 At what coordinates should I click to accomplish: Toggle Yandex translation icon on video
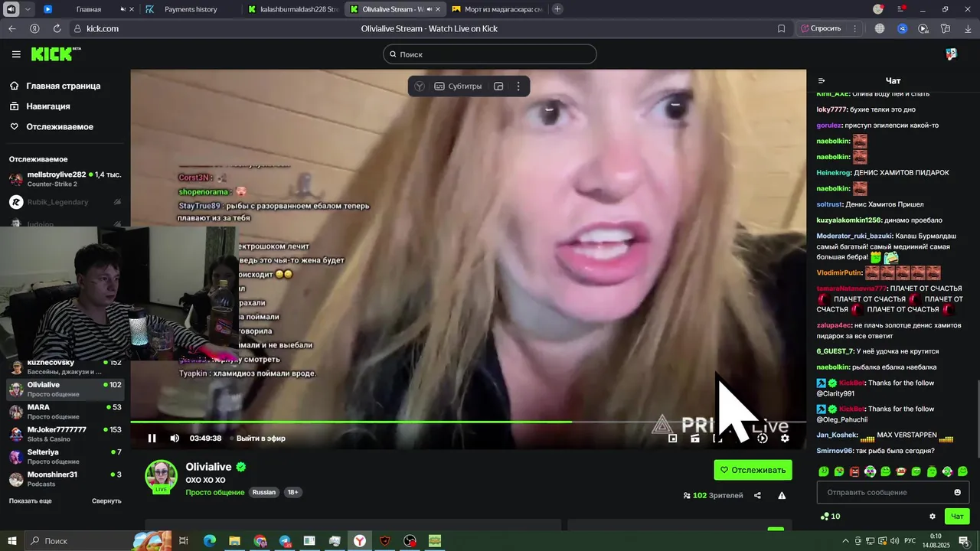point(420,86)
